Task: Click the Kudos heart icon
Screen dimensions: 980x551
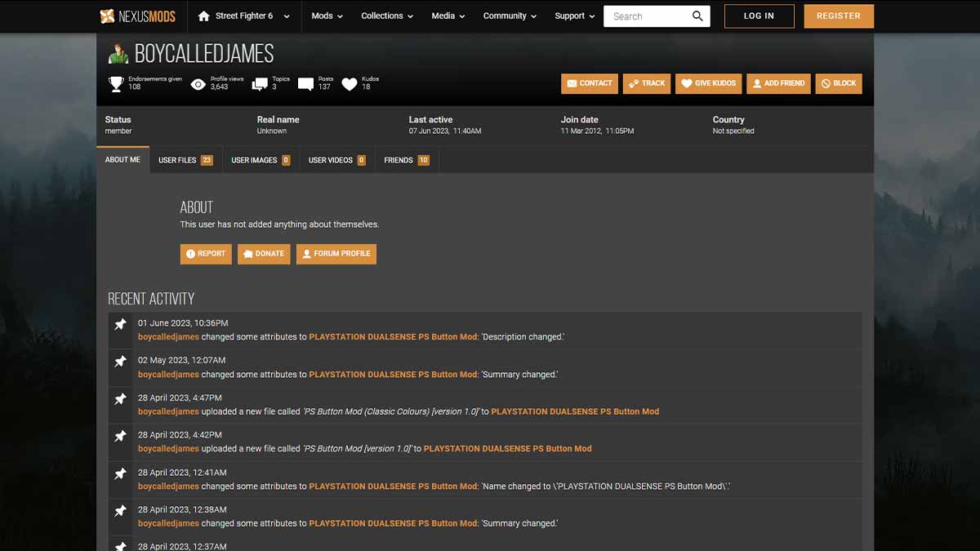Action: 350,84
